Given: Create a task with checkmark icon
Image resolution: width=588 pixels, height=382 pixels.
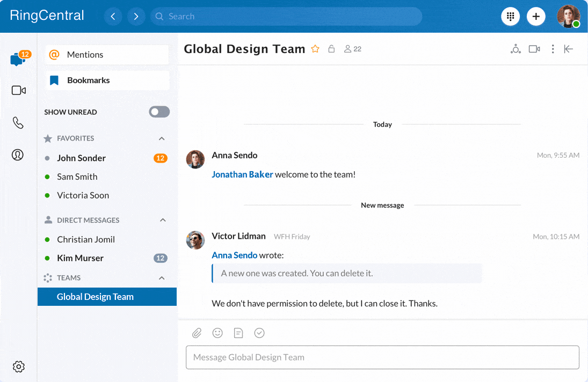Looking at the screenshot, I should click(259, 333).
